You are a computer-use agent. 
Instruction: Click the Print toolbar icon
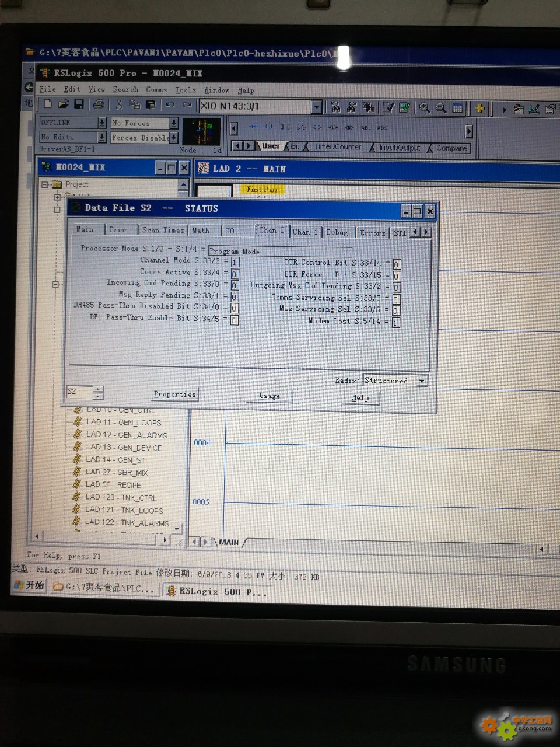(x=99, y=105)
